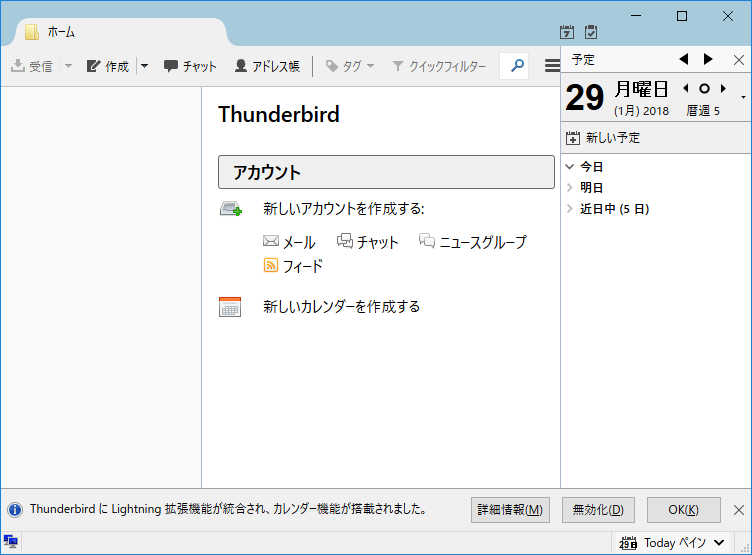Open the small dropdown beside 暦週 5

click(743, 97)
